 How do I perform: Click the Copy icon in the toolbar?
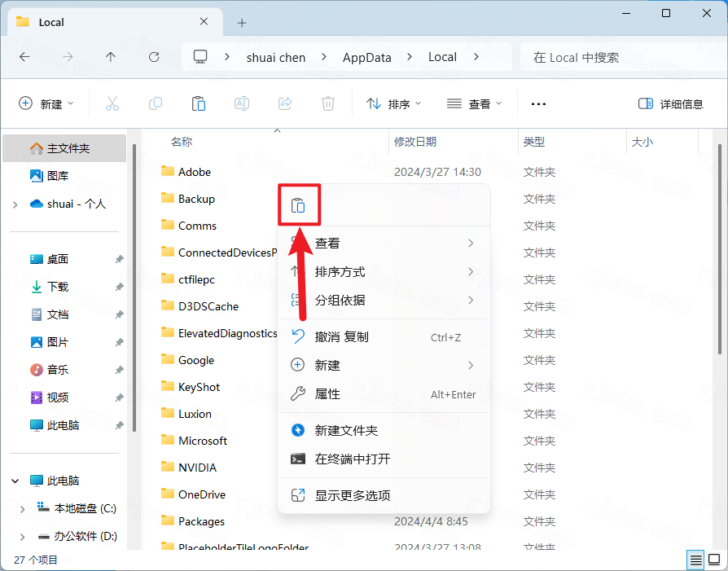pos(155,103)
